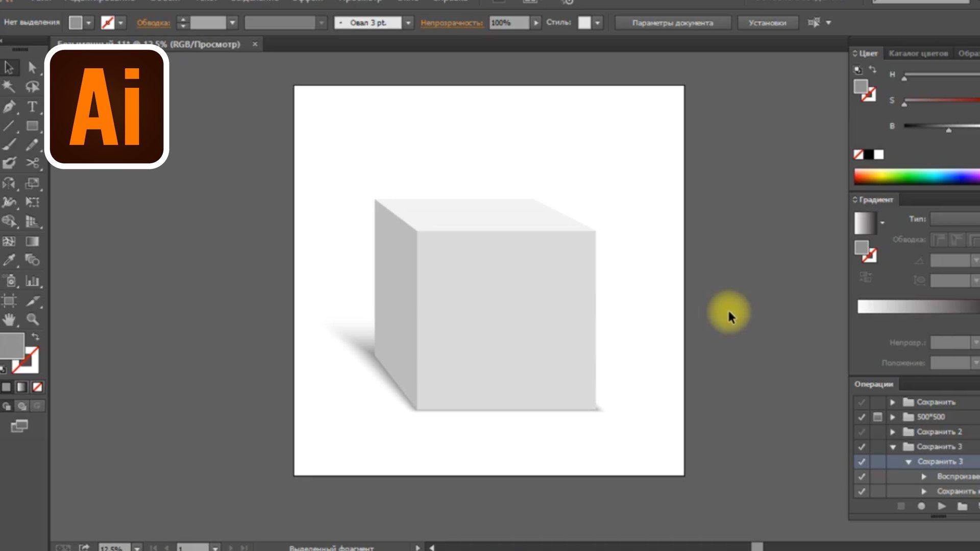Viewport: 980px width, 551px height.
Task: Toggle checkmark for the Сохранить 2 set
Action: pyautogui.click(x=862, y=432)
